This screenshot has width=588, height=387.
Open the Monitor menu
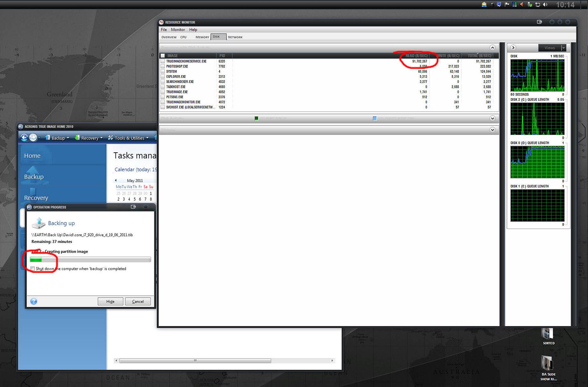click(x=178, y=30)
